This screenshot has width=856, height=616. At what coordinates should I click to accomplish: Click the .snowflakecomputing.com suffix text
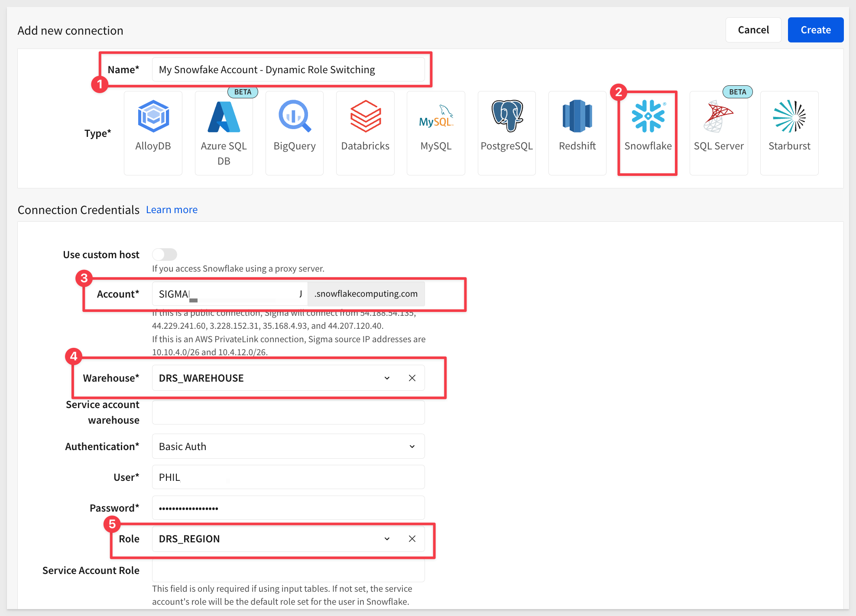pos(366,294)
